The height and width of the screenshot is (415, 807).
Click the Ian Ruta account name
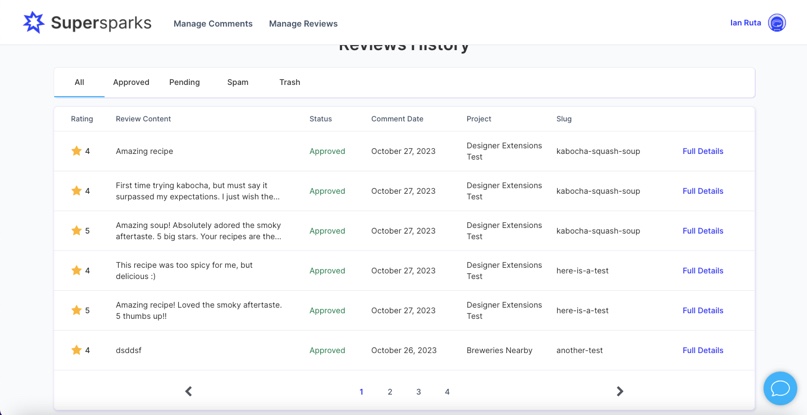click(x=745, y=23)
